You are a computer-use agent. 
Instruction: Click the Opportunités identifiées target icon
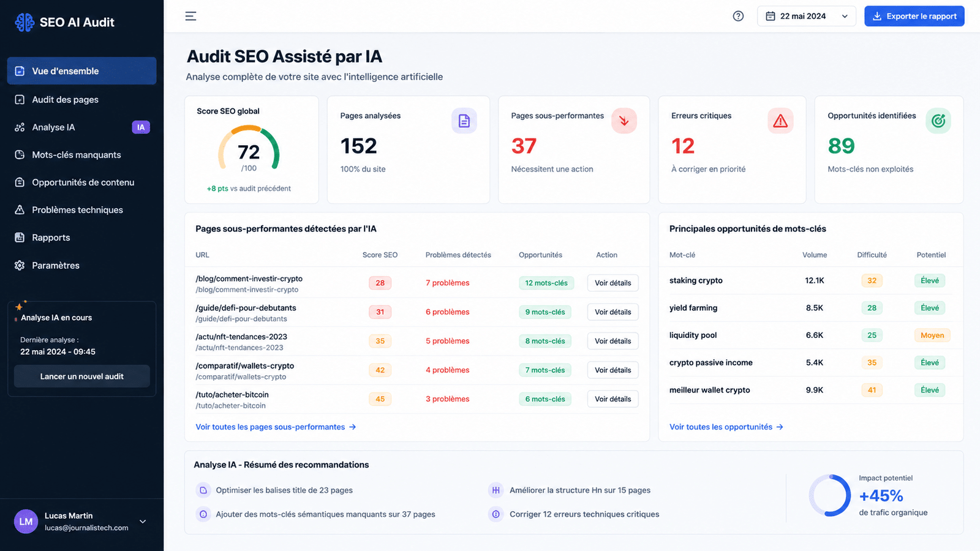[x=938, y=121]
